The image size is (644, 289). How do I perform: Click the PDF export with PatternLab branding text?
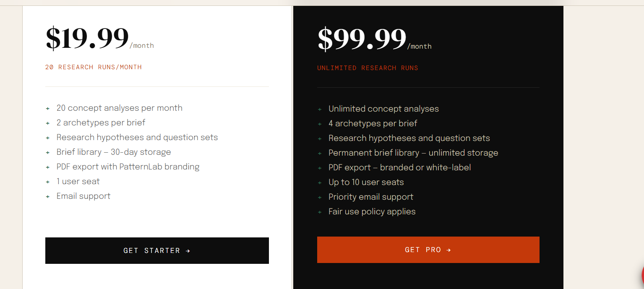click(128, 167)
